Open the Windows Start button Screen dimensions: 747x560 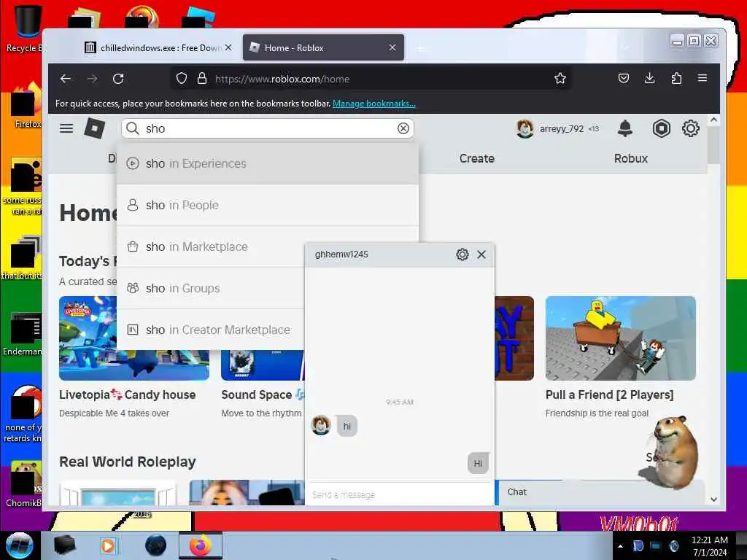point(20,545)
